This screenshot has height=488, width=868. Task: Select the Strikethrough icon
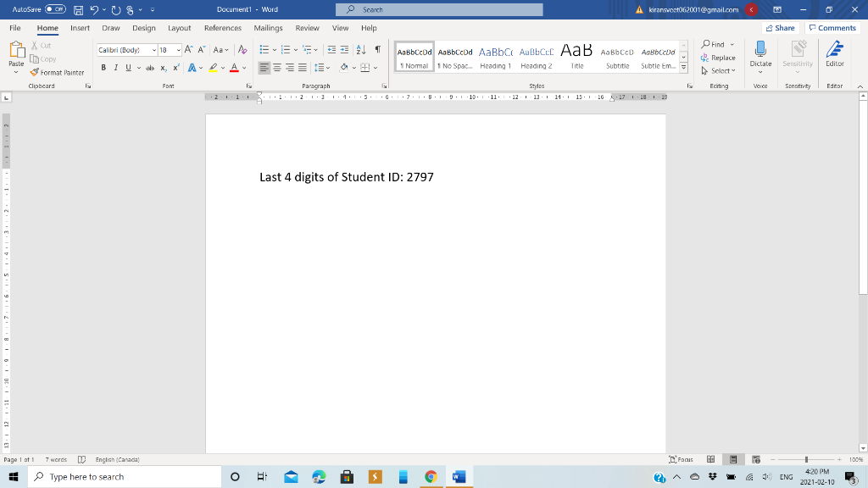(150, 66)
